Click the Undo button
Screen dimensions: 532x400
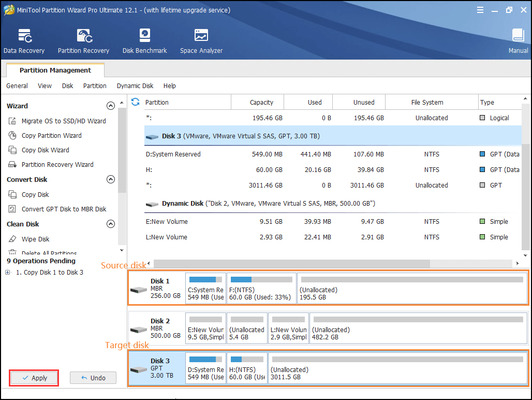93,378
